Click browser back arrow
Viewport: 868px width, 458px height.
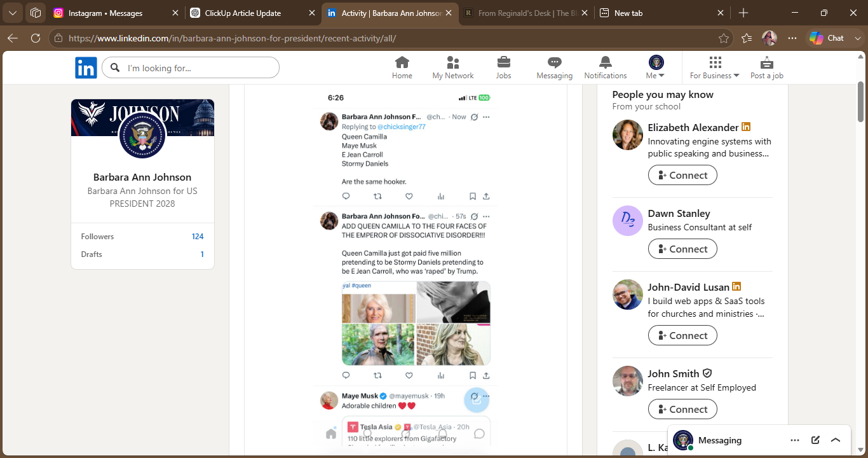coord(13,38)
